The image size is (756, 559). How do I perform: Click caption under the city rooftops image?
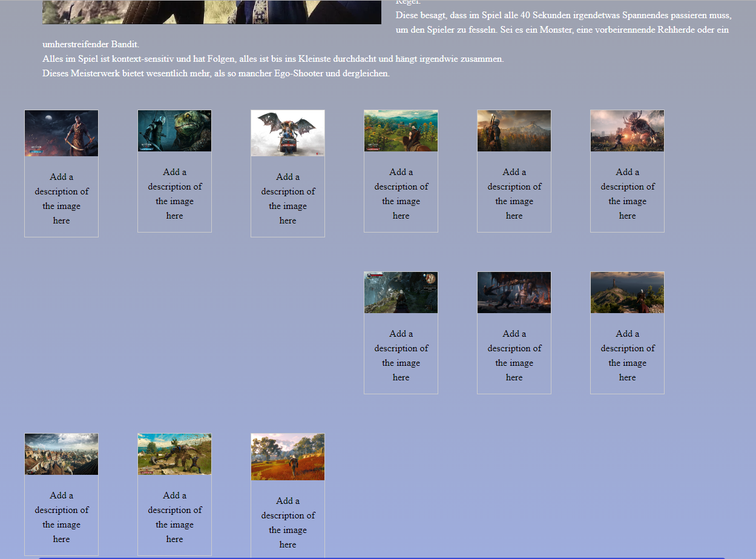(x=61, y=517)
